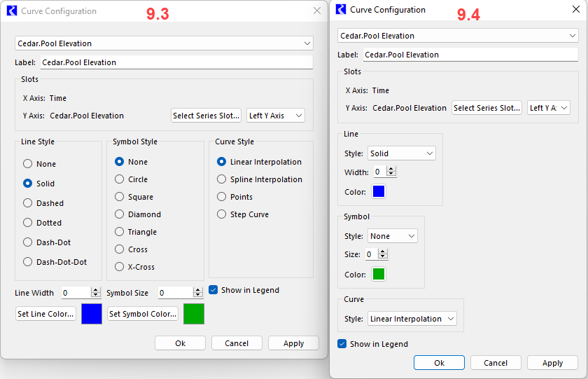Image resolution: width=588 pixels, height=379 pixels.
Task: Click the Set Symbol Color button
Action: (x=143, y=314)
